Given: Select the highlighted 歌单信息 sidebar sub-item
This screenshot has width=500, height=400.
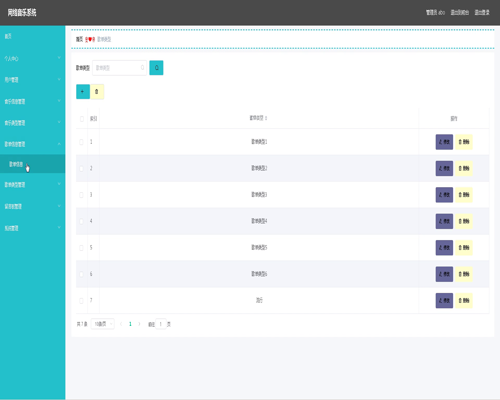Looking at the screenshot, I should coord(32,164).
